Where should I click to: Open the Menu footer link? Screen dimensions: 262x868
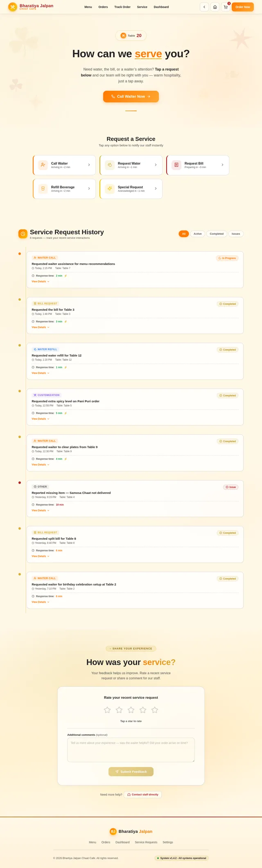pos(93,842)
